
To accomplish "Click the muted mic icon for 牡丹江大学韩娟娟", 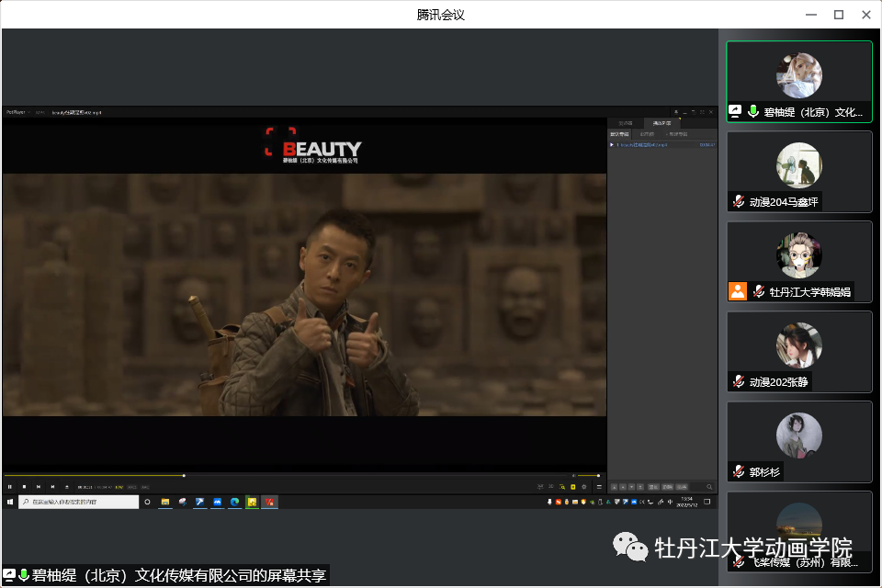I will (758, 291).
